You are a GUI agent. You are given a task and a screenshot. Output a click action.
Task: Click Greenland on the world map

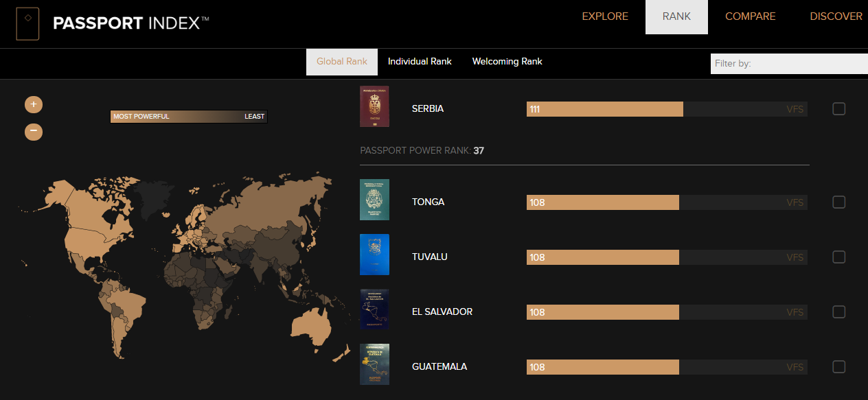coord(152,197)
